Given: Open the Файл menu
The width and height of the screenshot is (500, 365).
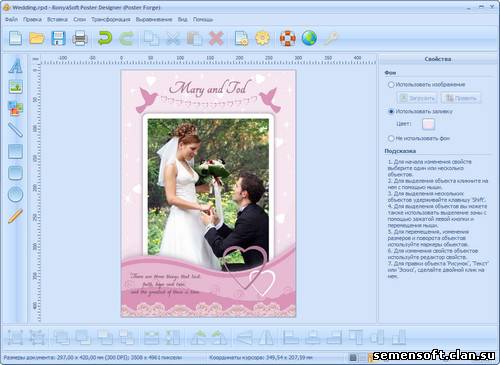Looking at the screenshot, I should [x=11, y=19].
